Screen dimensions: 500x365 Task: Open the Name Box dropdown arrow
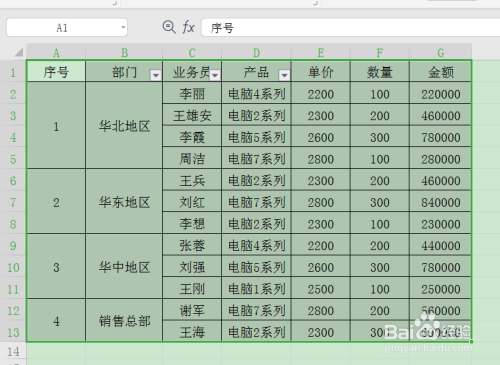pyautogui.click(x=123, y=27)
